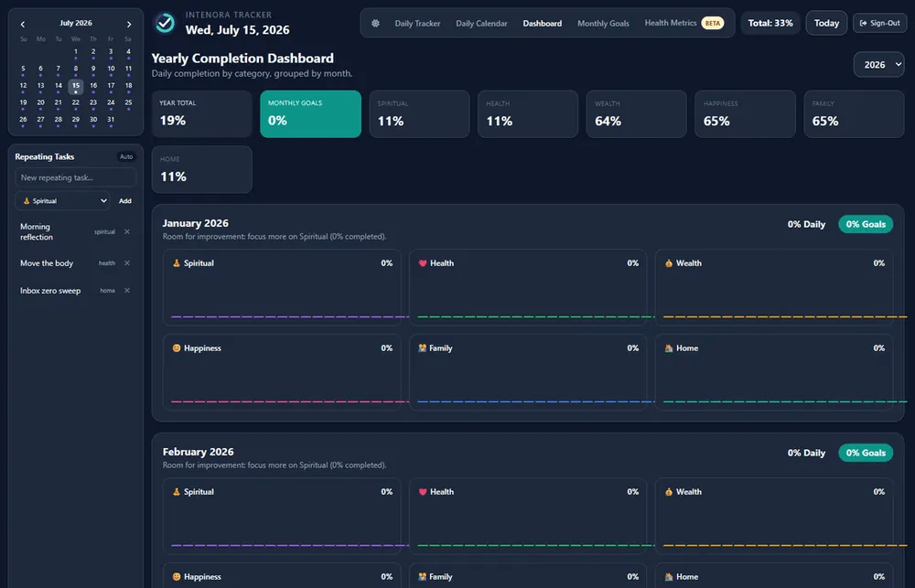Select the Happiness 65% summary card
The height and width of the screenshot is (588, 915).
[745, 113]
